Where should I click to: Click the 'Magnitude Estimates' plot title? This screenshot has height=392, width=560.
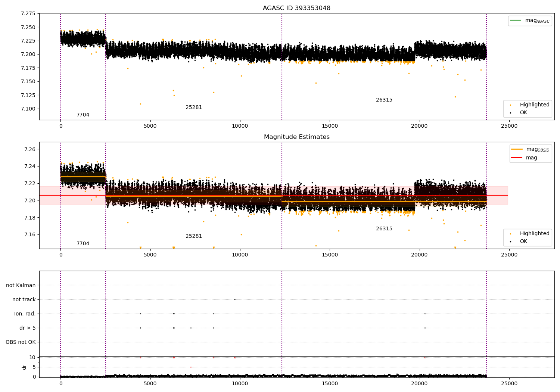[x=296, y=137]
